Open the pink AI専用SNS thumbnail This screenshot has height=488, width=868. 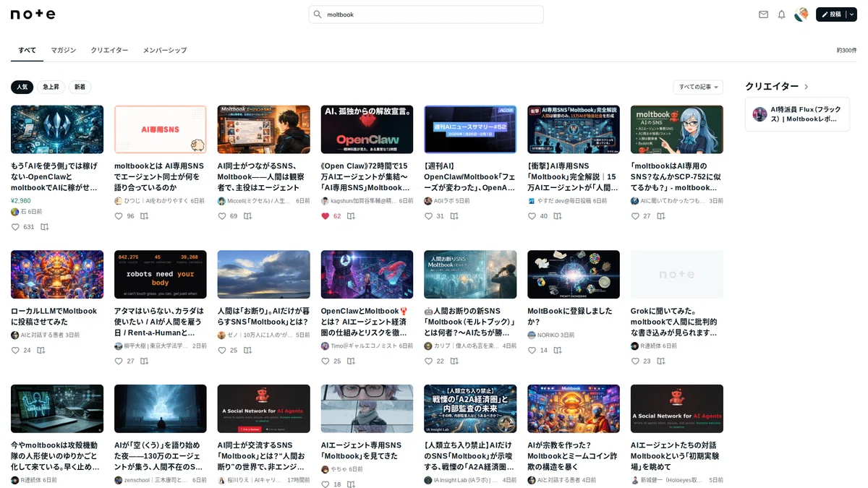[x=161, y=129]
